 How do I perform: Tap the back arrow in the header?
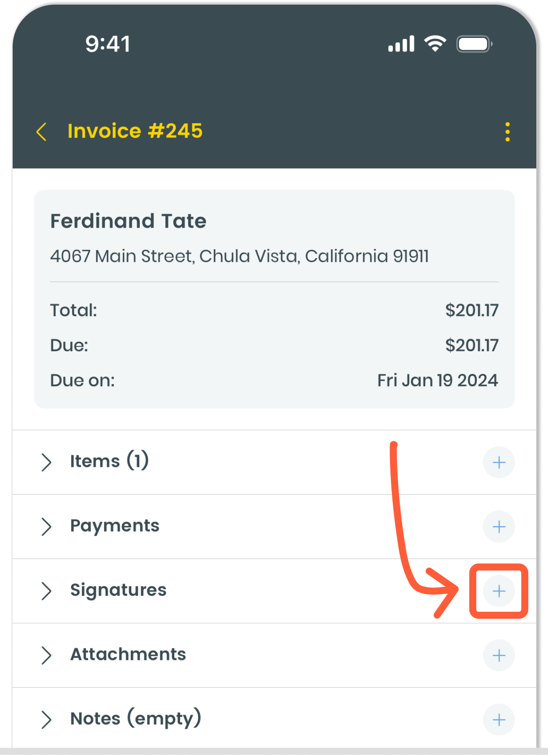point(42,132)
